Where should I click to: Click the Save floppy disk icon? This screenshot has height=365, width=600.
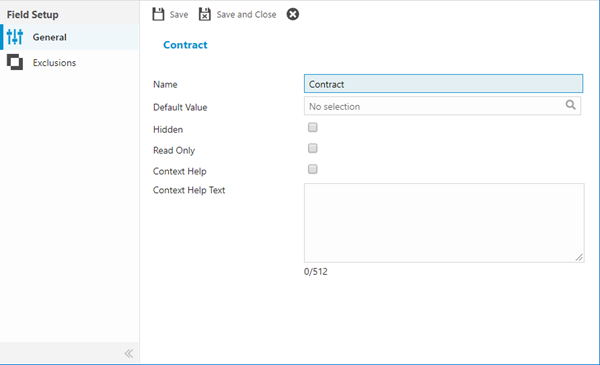pyautogui.click(x=158, y=15)
